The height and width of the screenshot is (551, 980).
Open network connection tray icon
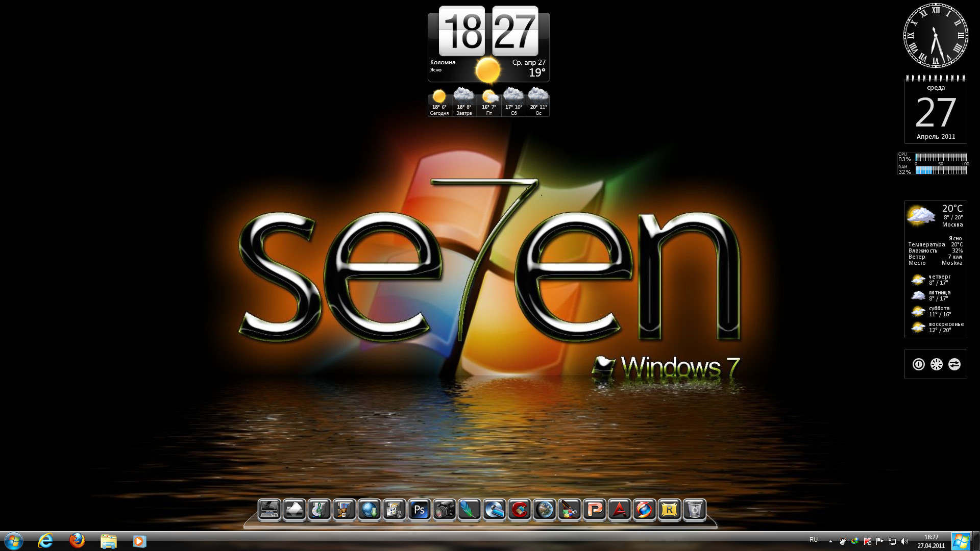pos(892,541)
